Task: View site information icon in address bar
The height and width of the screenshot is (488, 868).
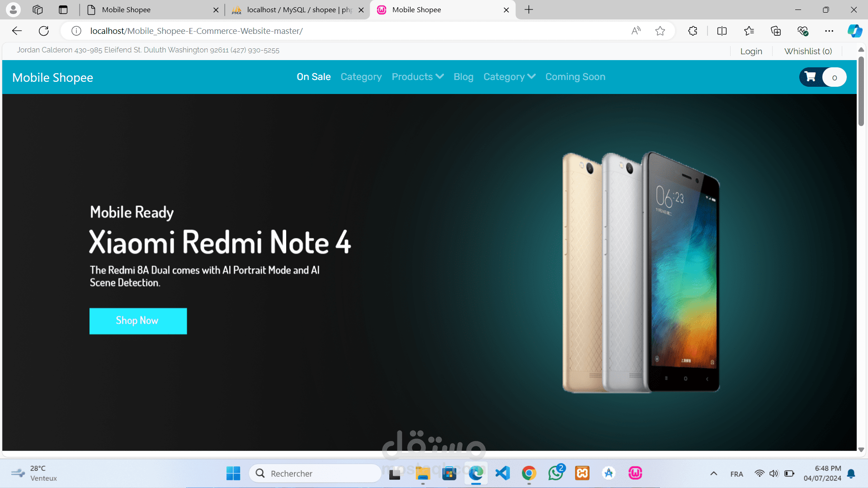Action: point(76,31)
